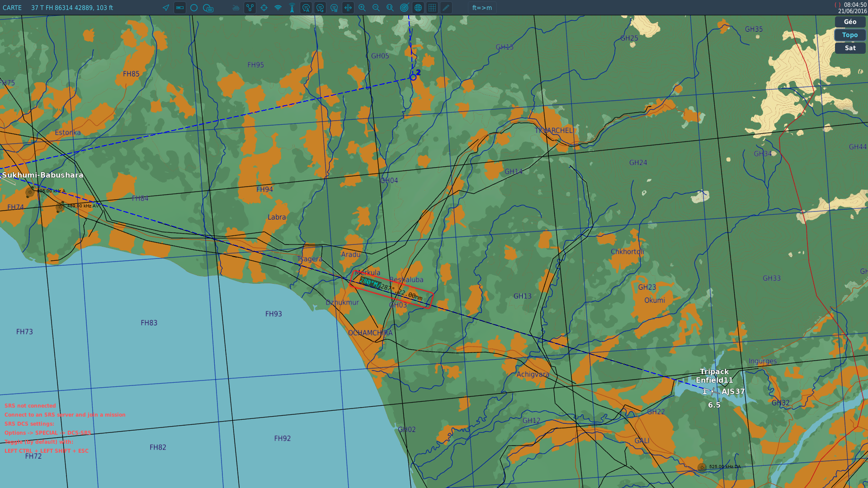Click the SRS not connected warning text

(30, 406)
